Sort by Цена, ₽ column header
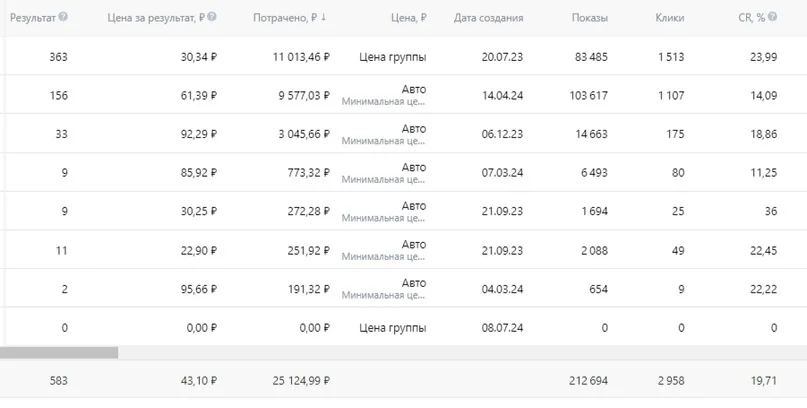This screenshot has width=807, height=408. pos(409,18)
